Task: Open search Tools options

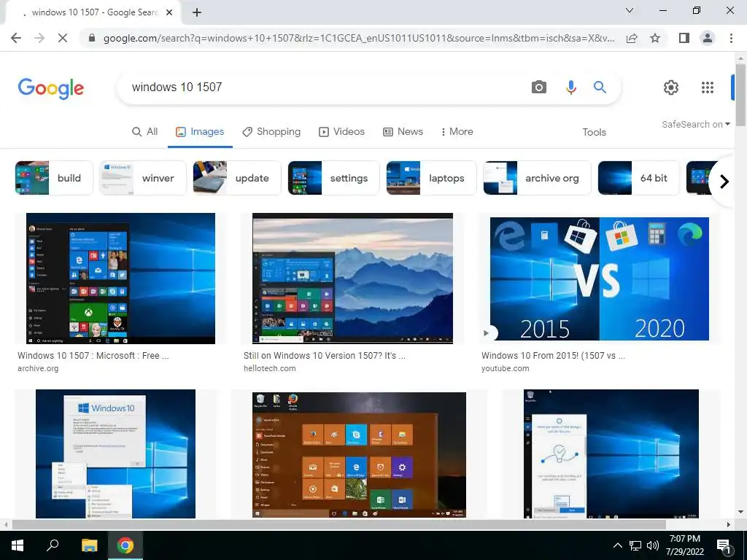Action: (x=594, y=133)
